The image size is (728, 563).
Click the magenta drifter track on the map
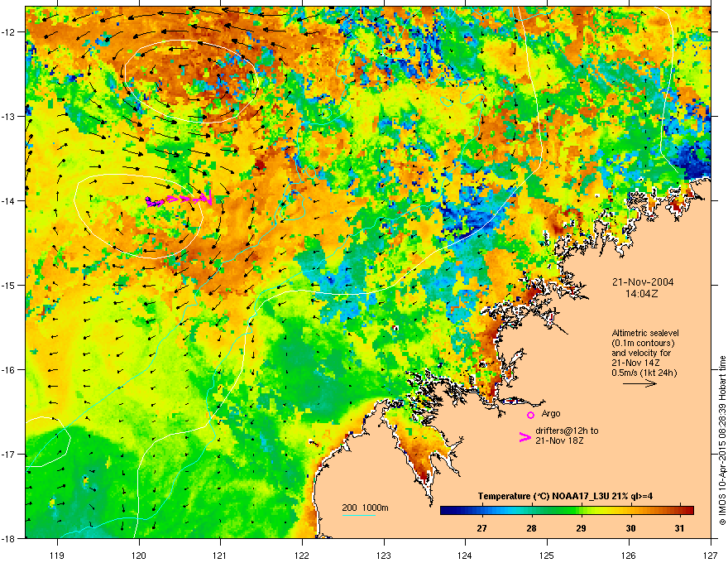coord(180,199)
